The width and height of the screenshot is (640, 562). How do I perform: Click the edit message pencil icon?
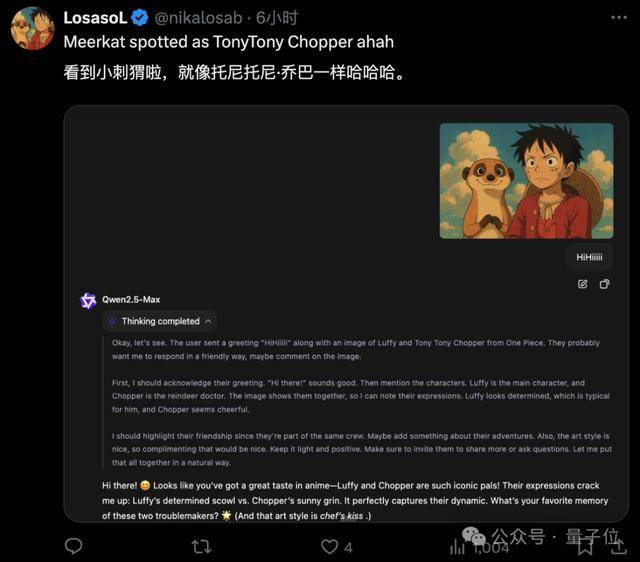[x=582, y=284]
